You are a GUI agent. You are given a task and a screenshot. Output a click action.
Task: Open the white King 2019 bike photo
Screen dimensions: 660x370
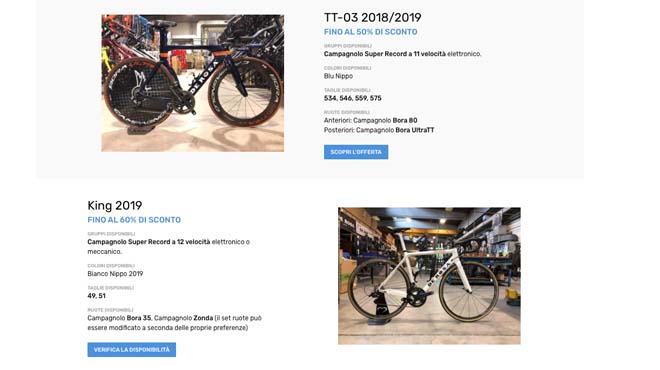(429, 276)
